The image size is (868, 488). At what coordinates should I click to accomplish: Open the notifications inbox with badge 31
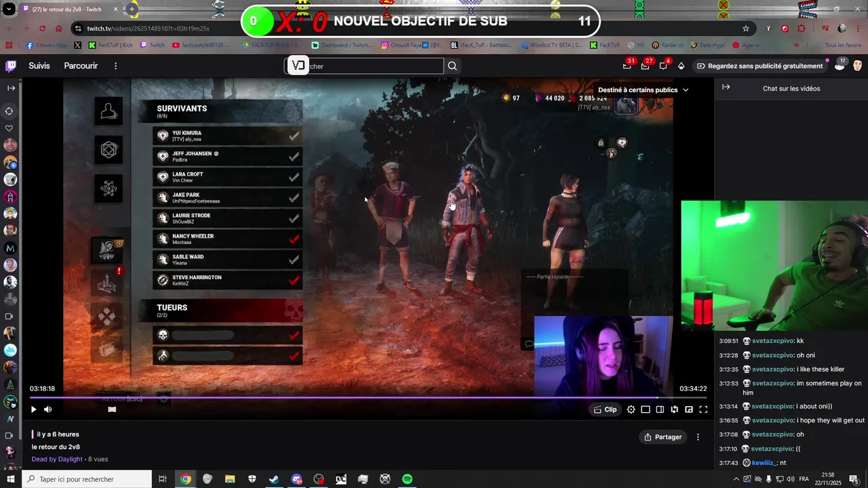(627, 66)
